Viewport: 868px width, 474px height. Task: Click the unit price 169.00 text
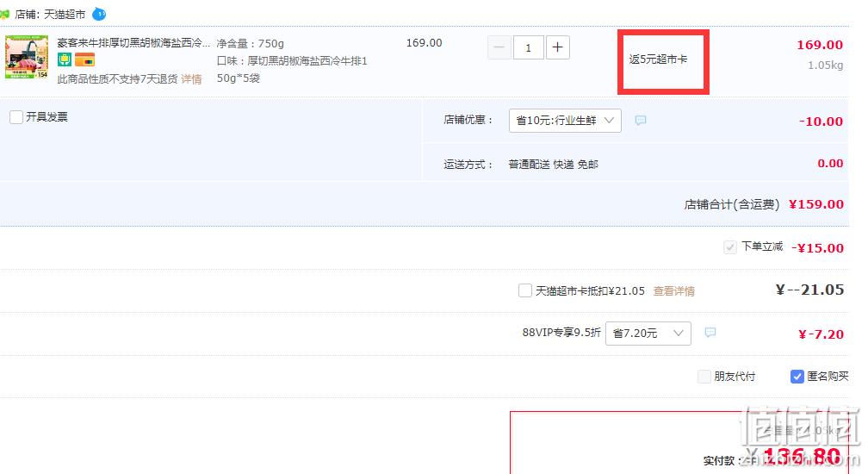point(424,42)
